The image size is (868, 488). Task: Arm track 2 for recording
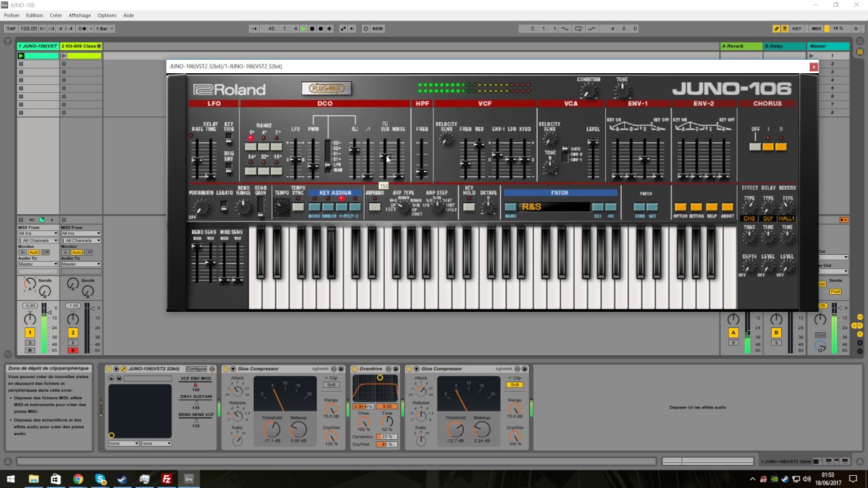point(73,350)
